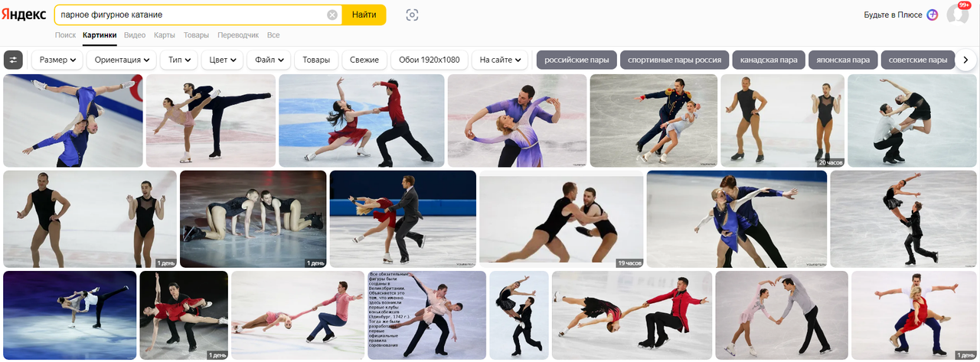Click the Найти search button
The width and height of the screenshot is (980, 362).
click(364, 15)
